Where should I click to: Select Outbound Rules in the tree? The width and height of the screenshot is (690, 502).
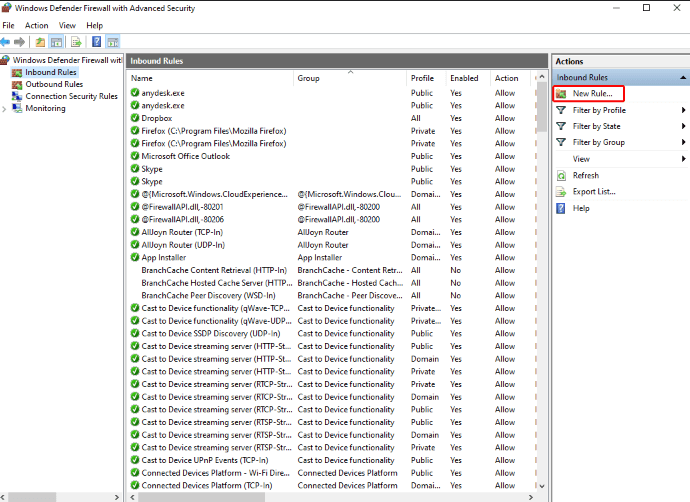pyautogui.click(x=54, y=84)
